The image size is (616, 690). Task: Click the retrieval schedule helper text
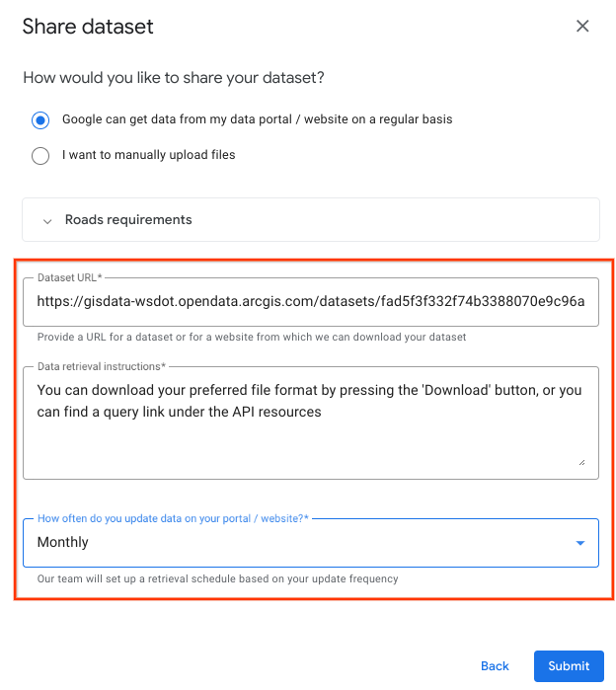click(217, 579)
